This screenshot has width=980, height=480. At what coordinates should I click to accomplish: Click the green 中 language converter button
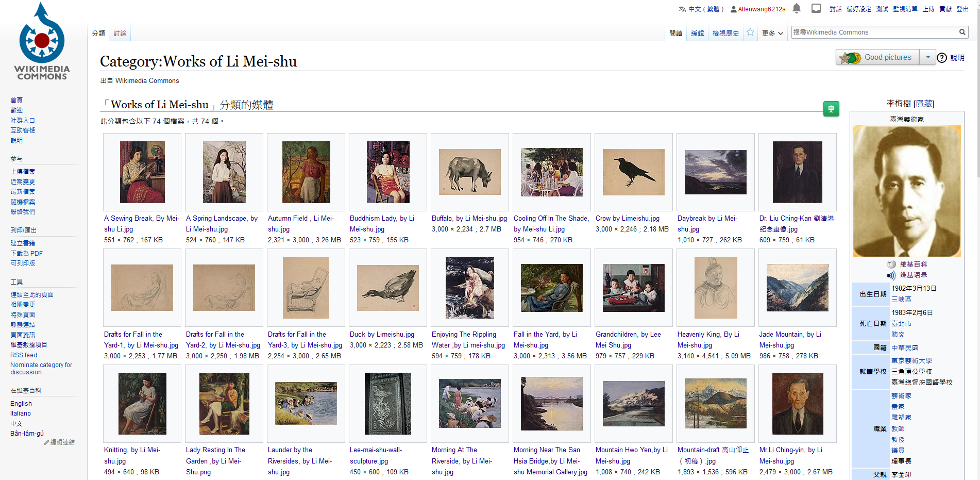[x=831, y=109]
